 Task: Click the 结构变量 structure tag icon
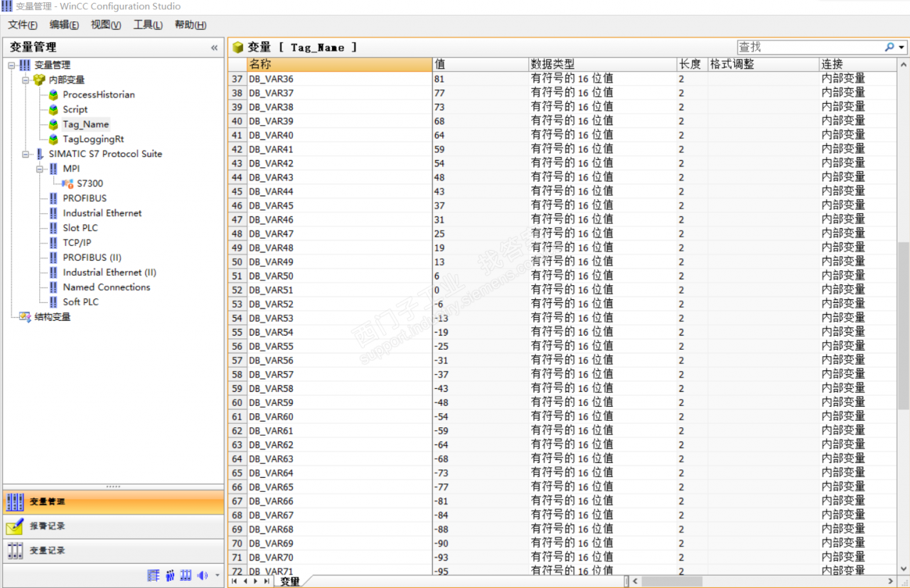coord(25,317)
